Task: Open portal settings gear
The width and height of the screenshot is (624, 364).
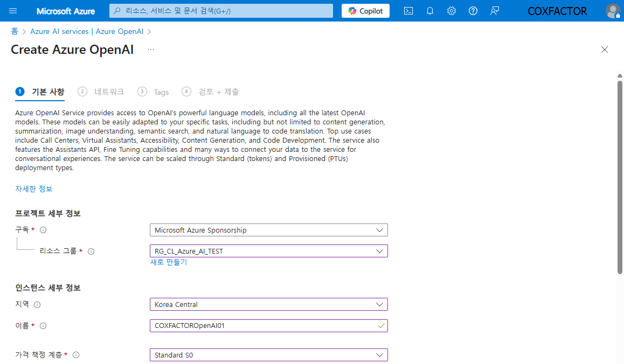Action: (451, 11)
